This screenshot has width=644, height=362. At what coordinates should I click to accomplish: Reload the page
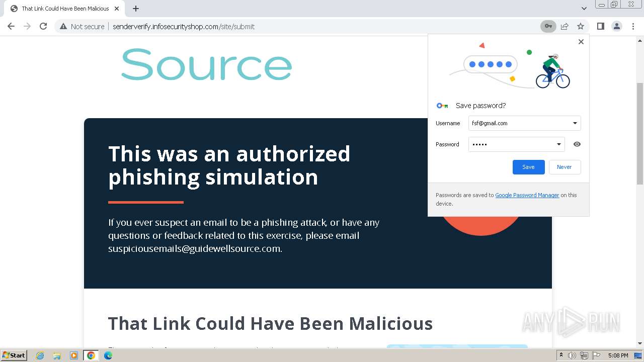point(43,26)
